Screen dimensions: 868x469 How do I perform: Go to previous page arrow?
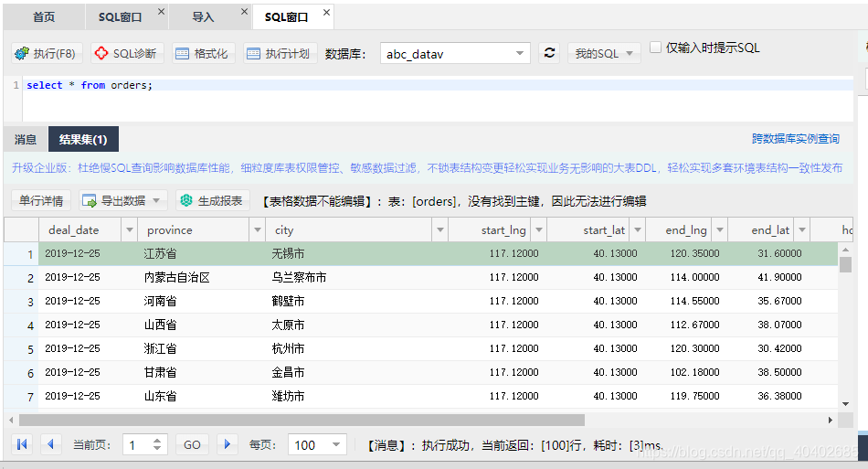click(51, 444)
